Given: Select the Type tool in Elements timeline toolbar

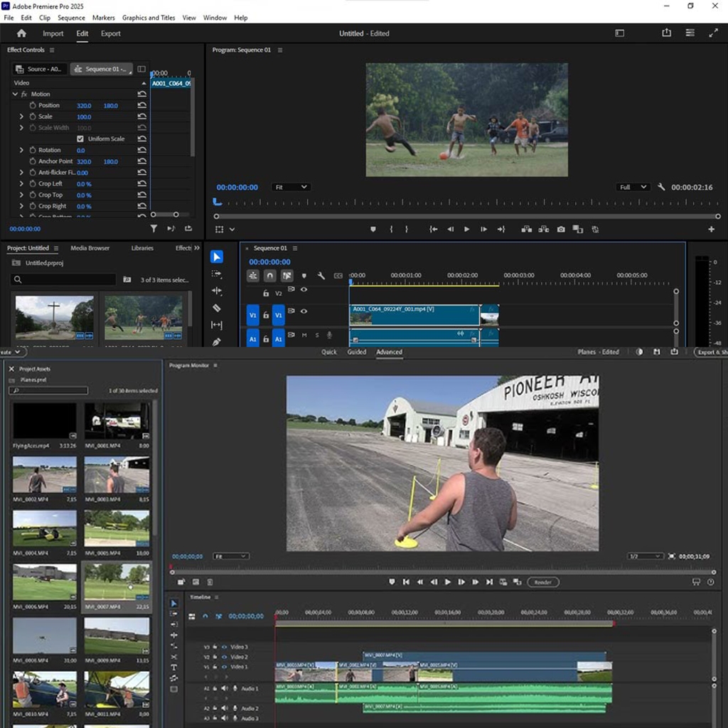Looking at the screenshot, I should [x=173, y=667].
